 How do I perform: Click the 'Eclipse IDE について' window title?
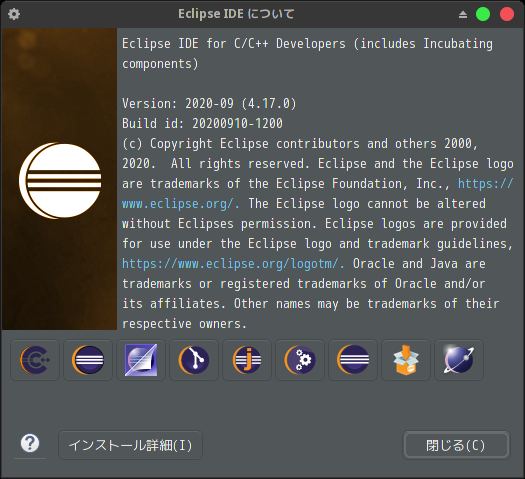236,14
